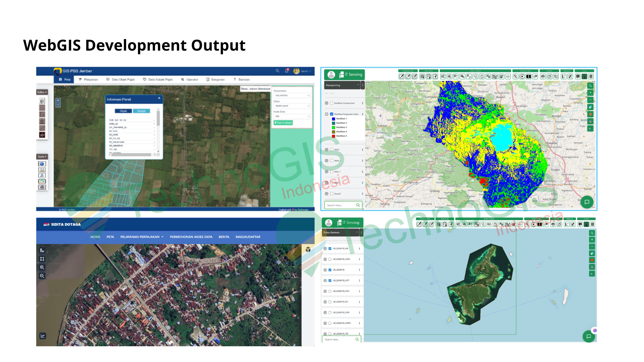The height and width of the screenshot is (362, 644).
Task: Click the printer icon in Rawapening Publish toolbar
Action: click(x=543, y=76)
